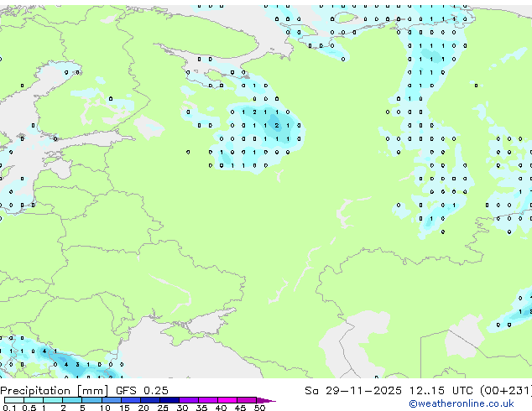Select the 2 to 5 mm legend swatch

[x=72, y=400]
